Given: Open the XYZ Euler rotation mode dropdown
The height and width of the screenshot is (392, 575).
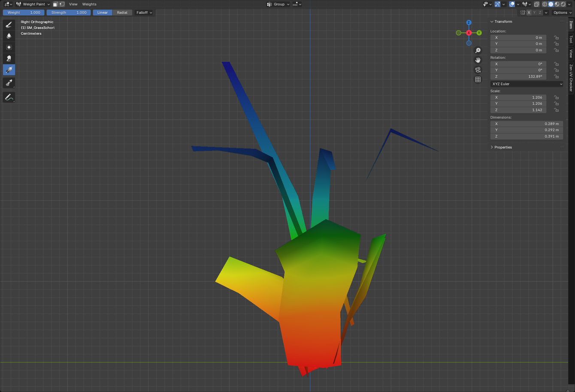Looking at the screenshot, I should [527, 84].
